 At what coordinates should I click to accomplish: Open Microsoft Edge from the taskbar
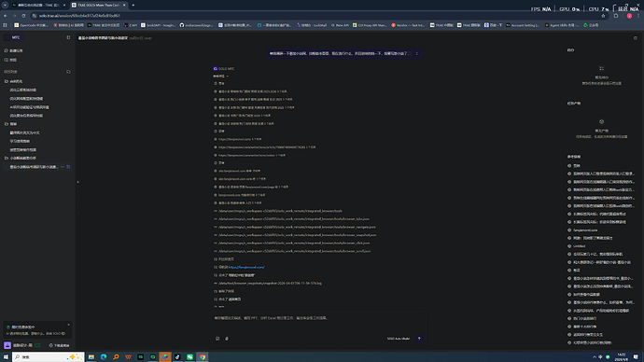[104, 356]
